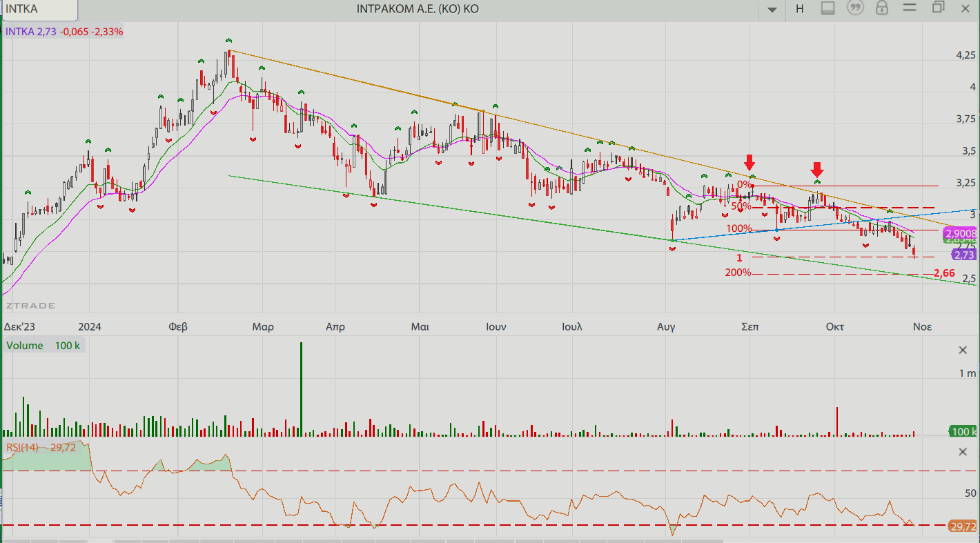Open the hamburger menu icon

tap(910, 8)
